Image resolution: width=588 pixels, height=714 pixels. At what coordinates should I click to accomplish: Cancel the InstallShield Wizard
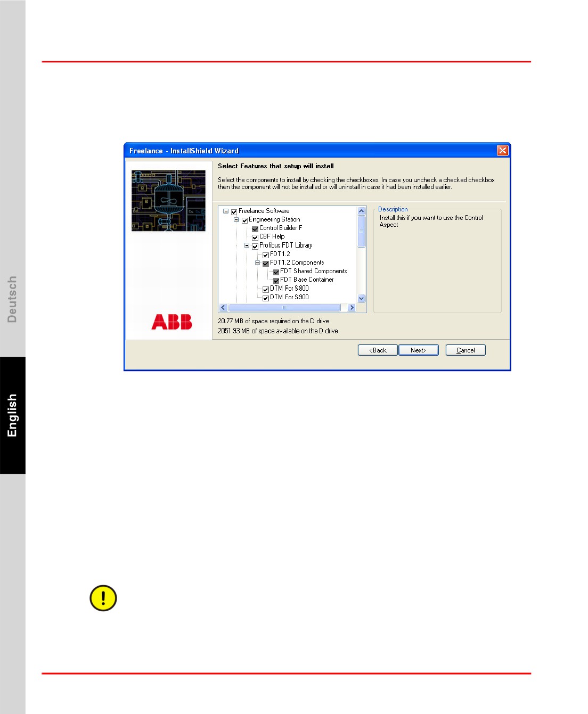pos(466,350)
